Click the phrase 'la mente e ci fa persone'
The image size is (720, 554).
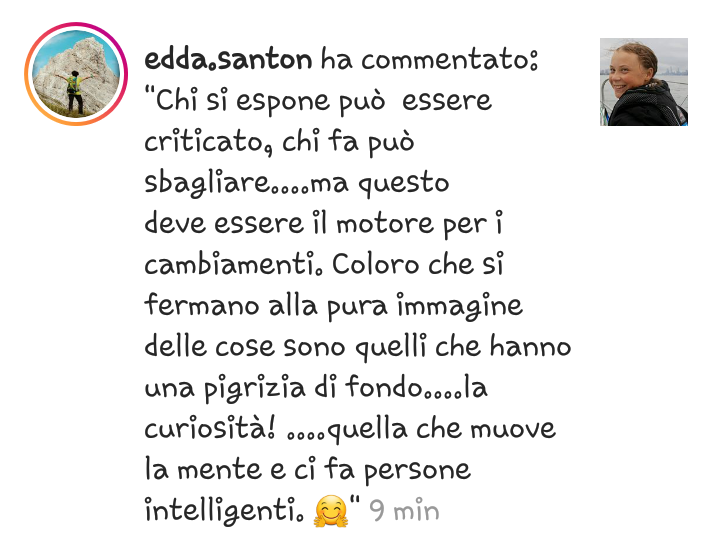tap(308, 470)
